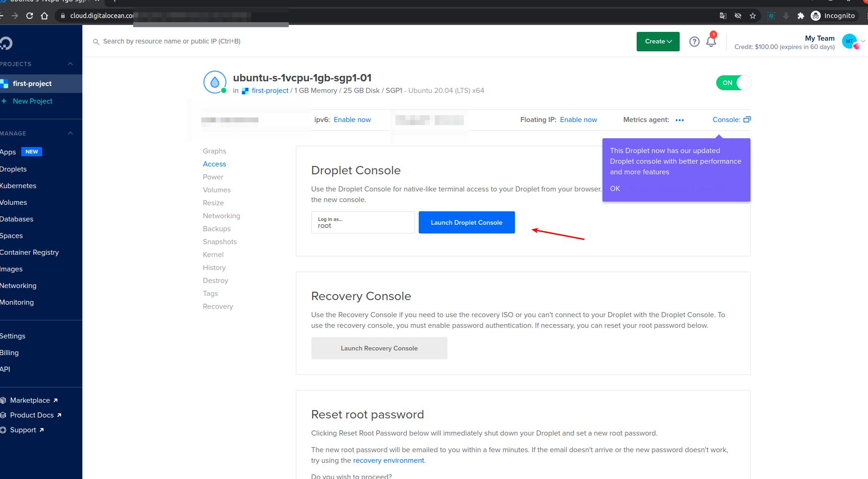Image resolution: width=868 pixels, height=479 pixels.
Task: Open the 'Log in as' root selector
Action: (x=363, y=222)
